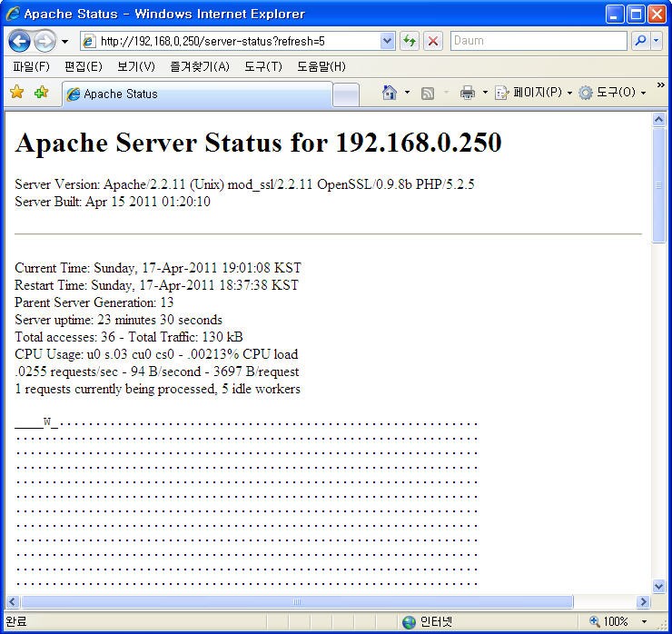Click the vertical scrollbar up arrow

[x=658, y=120]
